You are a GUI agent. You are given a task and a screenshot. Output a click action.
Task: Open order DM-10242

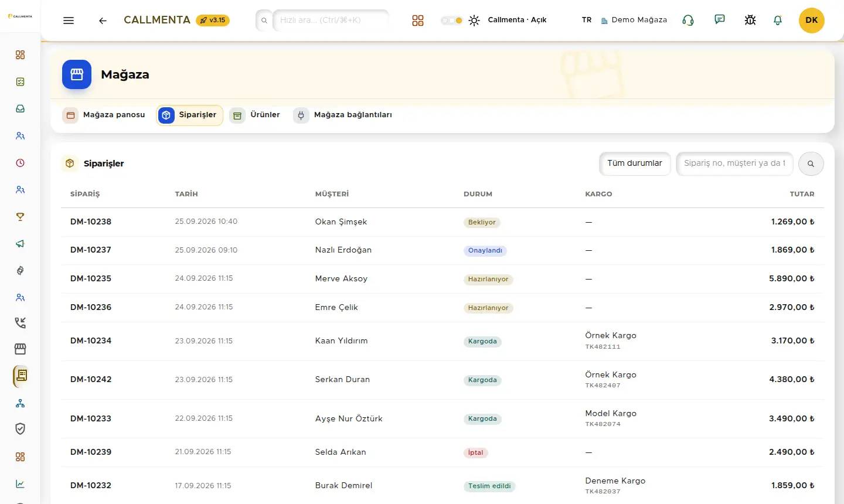click(91, 380)
